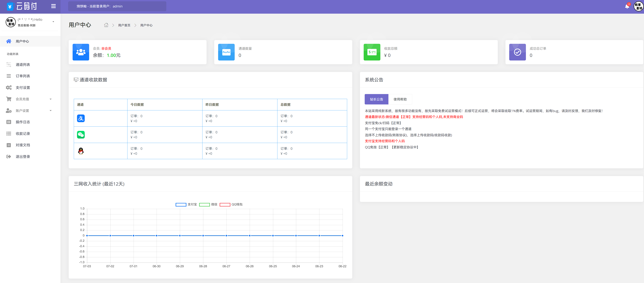Viewport: 644px width, 283px height.
Task: Click the 用户中心 breadcrumb link
Action: point(146,25)
